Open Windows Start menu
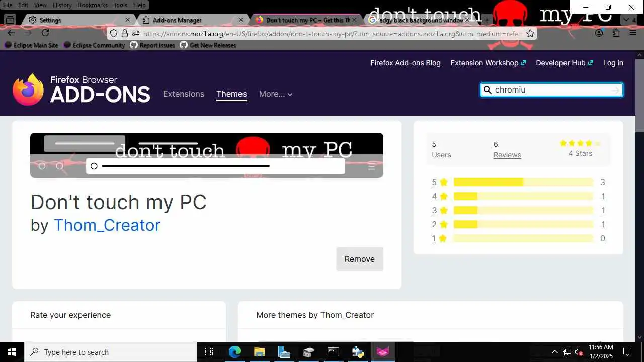Viewport: 644px width, 362px height. coord(12,352)
